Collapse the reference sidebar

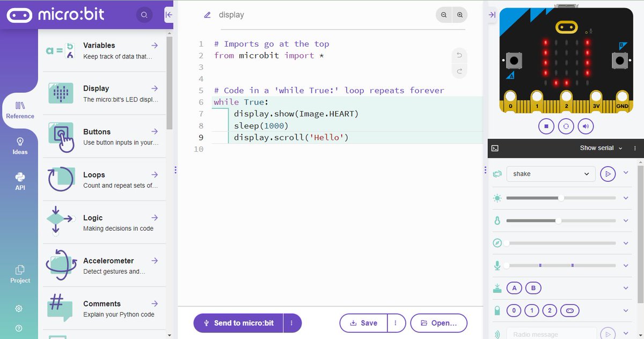pyautogui.click(x=169, y=15)
